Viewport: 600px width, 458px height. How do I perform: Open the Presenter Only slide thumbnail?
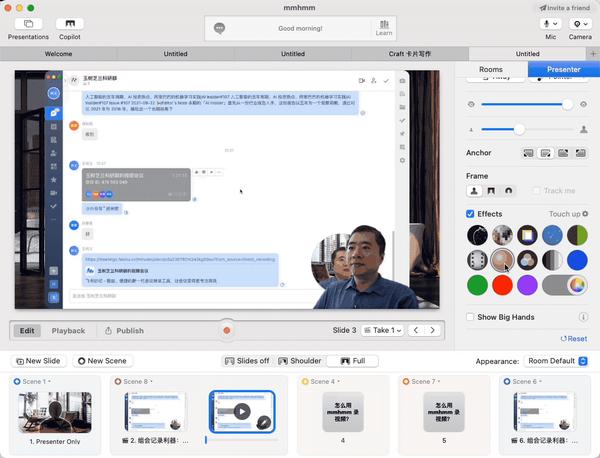(55, 412)
